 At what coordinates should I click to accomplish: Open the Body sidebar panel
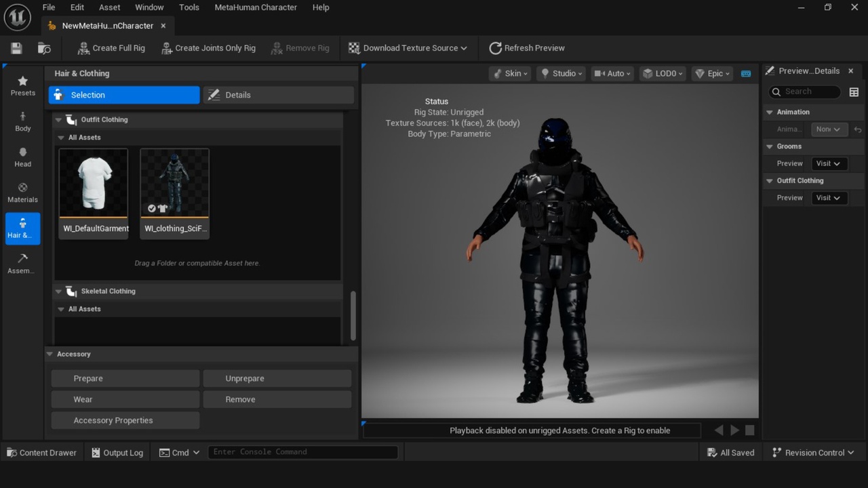(22, 121)
